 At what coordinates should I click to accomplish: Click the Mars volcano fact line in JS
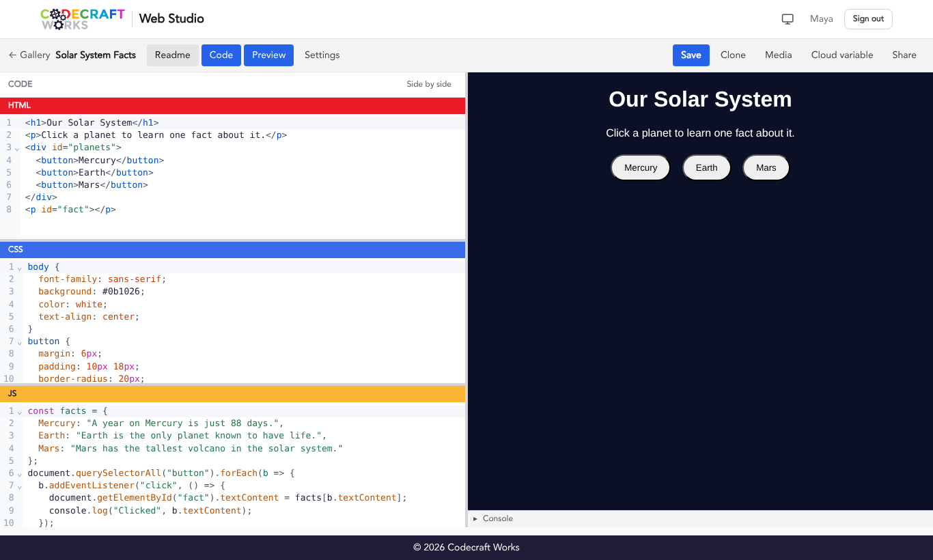(x=243, y=449)
